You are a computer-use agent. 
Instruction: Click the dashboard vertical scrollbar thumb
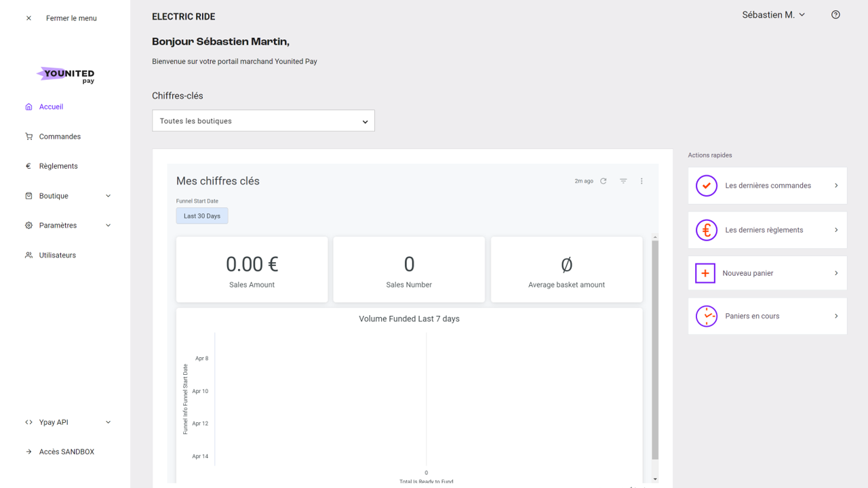tap(655, 350)
